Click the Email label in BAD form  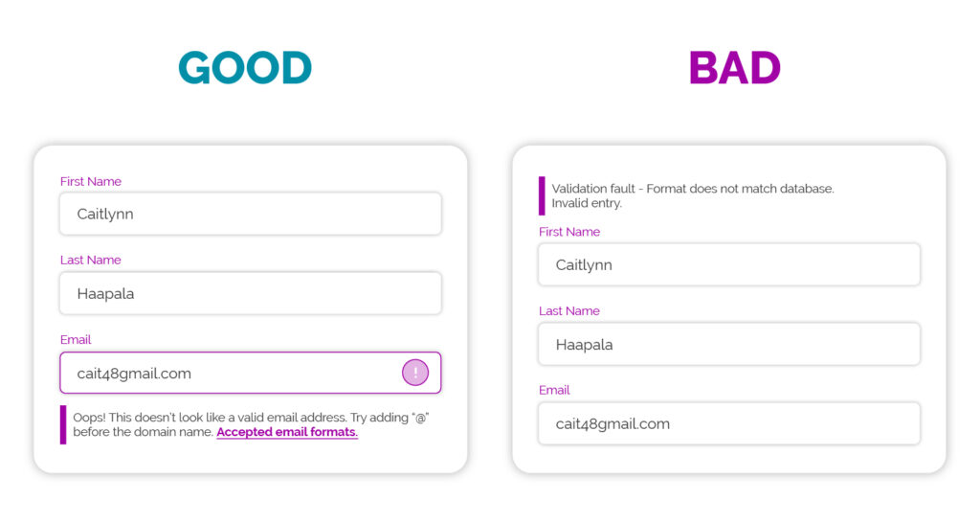(554, 390)
